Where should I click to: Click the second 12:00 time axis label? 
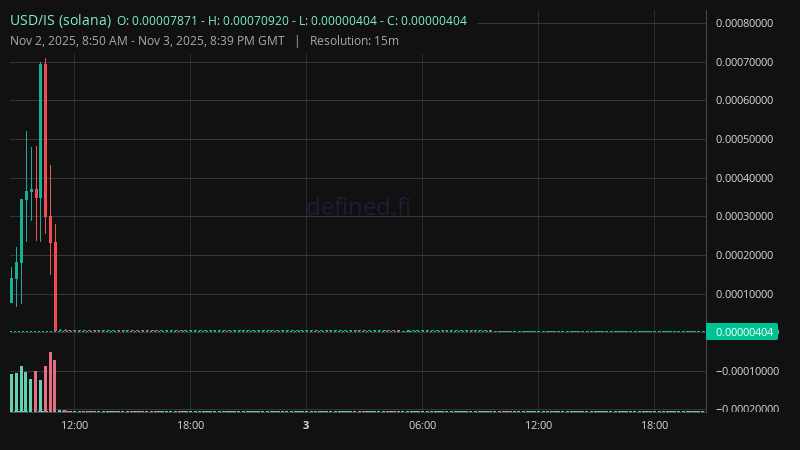[x=539, y=425]
